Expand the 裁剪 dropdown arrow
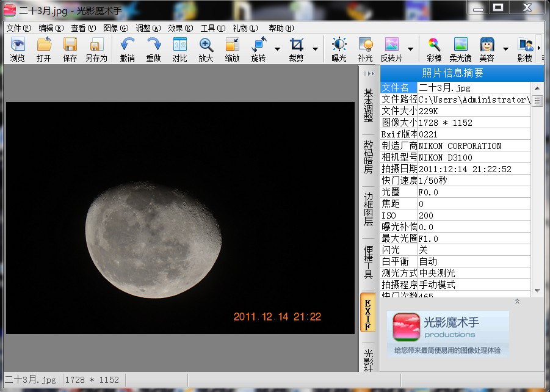550x392 pixels. [x=315, y=49]
